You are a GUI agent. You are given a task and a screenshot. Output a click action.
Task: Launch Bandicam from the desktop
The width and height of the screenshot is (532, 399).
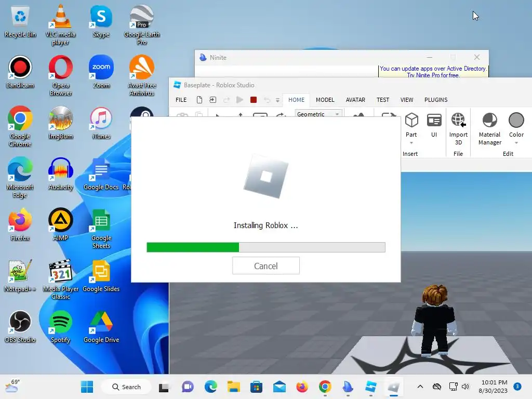[x=20, y=72]
